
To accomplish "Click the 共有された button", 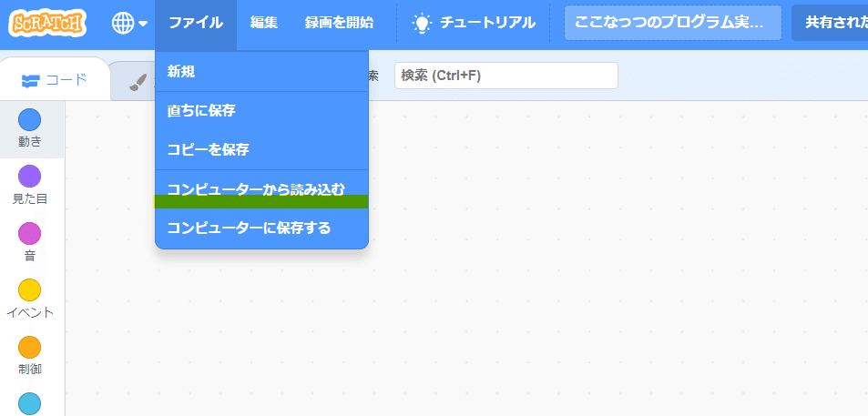I will pyautogui.click(x=830, y=23).
